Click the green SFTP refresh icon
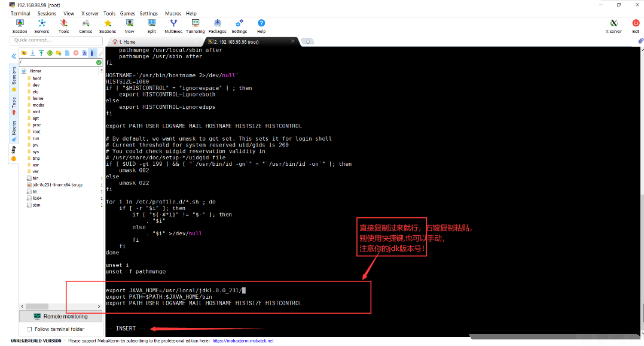 (x=50, y=53)
